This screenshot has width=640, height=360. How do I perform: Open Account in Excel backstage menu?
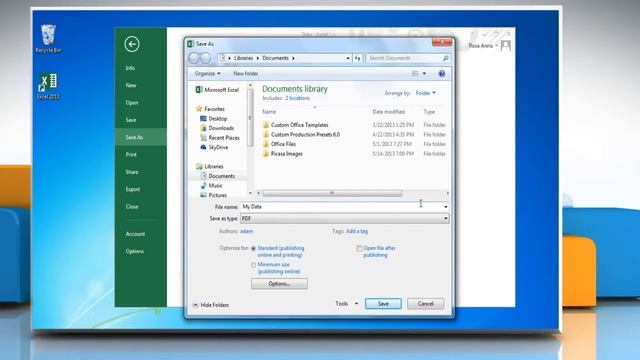(x=135, y=234)
